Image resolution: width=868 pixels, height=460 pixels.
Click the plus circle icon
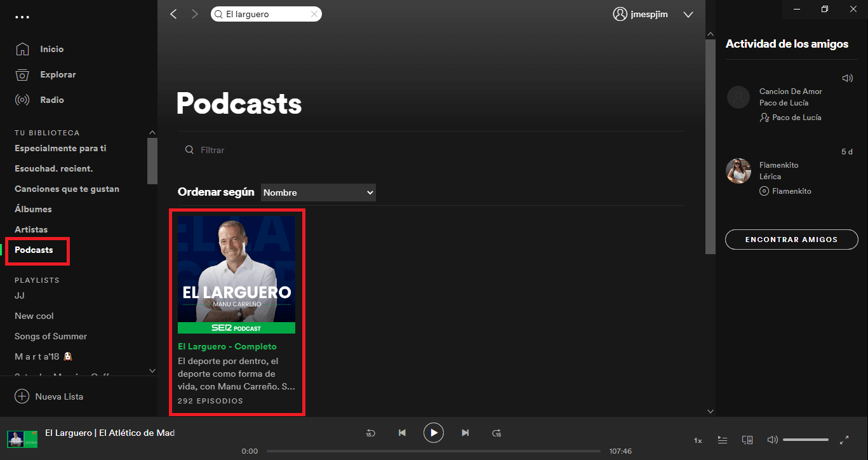pos(22,396)
